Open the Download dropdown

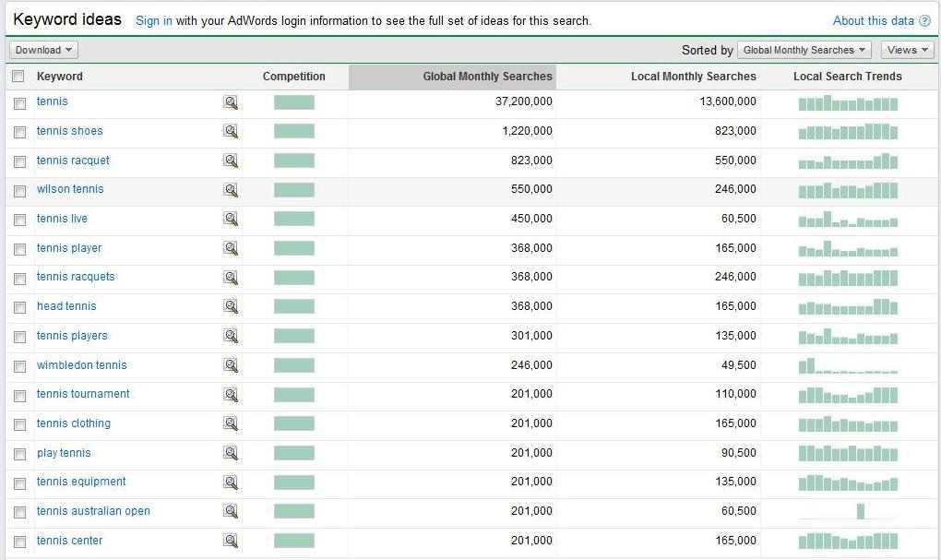point(43,50)
